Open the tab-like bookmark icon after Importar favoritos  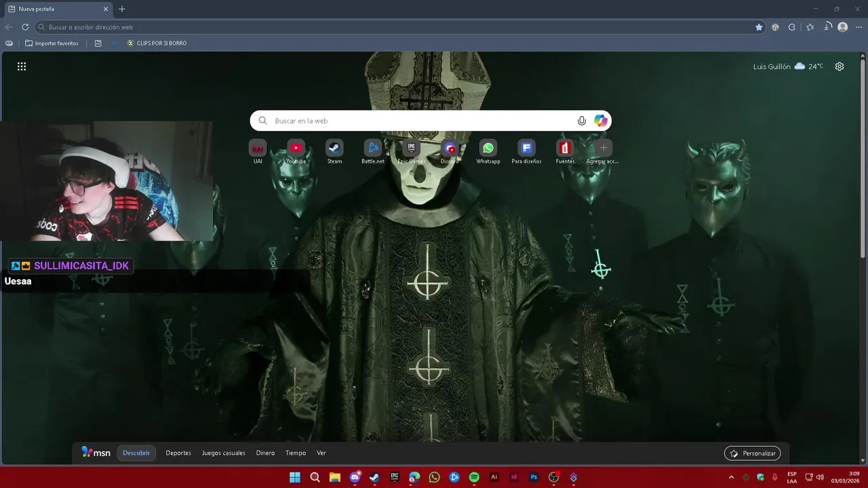(98, 43)
